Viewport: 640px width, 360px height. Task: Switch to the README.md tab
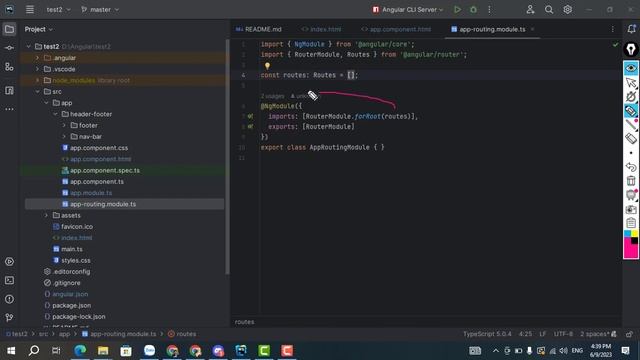point(259,29)
